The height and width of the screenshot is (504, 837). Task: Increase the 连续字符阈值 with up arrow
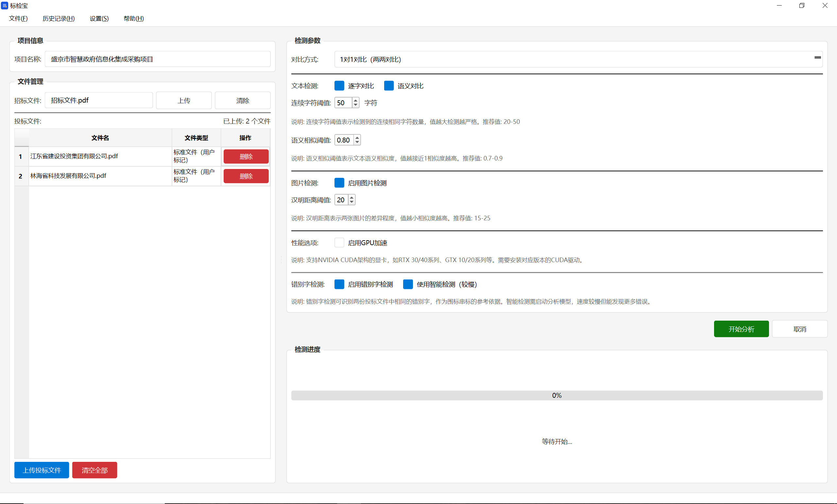[x=355, y=101]
